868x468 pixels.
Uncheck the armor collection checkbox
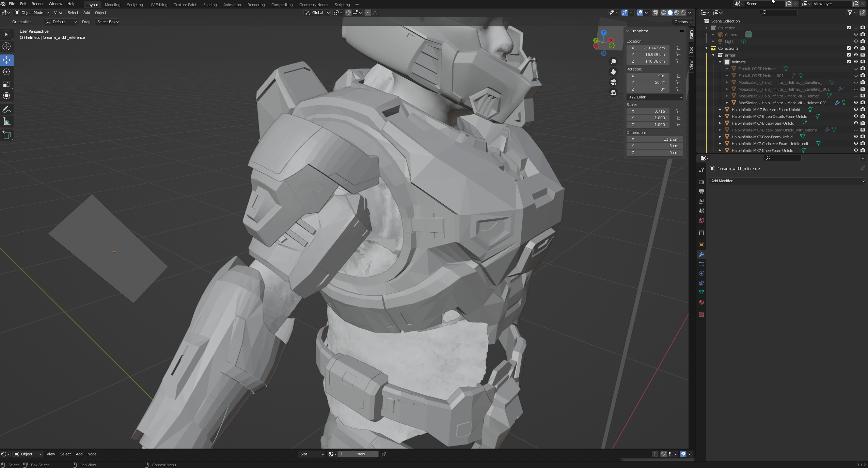point(849,55)
